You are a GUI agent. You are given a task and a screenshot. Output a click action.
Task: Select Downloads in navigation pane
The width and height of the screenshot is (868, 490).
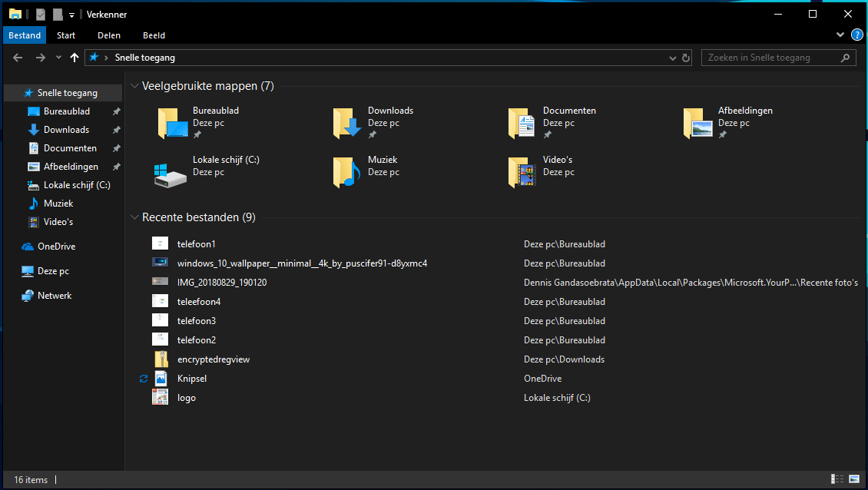click(x=66, y=130)
